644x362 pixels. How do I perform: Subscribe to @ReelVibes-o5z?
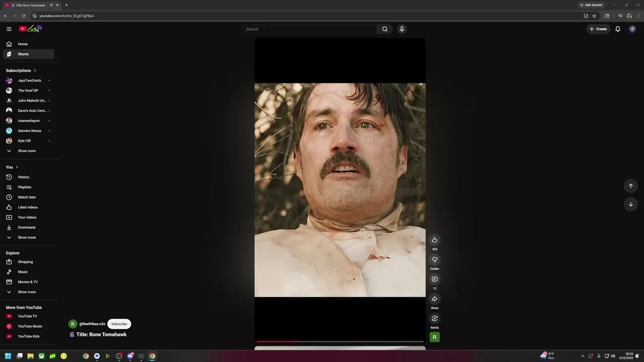(x=119, y=324)
